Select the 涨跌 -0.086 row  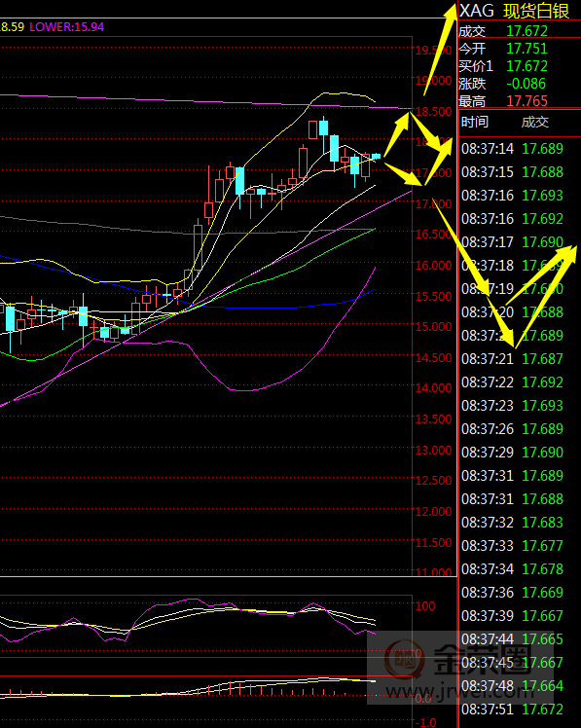point(520,84)
